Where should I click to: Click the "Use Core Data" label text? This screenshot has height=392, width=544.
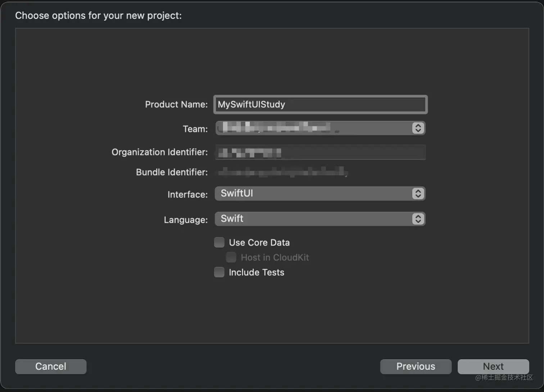click(x=259, y=243)
